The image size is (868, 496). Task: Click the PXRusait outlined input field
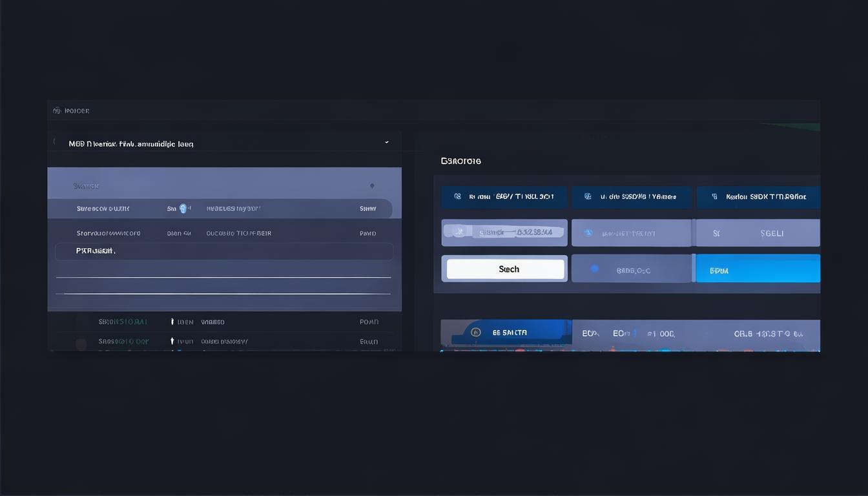coord(223,251)
